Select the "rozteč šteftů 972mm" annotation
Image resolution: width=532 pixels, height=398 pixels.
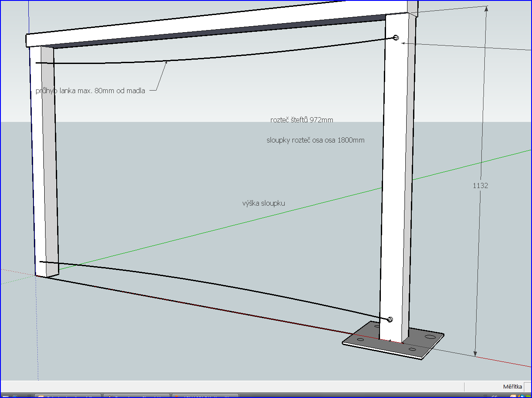301,120
